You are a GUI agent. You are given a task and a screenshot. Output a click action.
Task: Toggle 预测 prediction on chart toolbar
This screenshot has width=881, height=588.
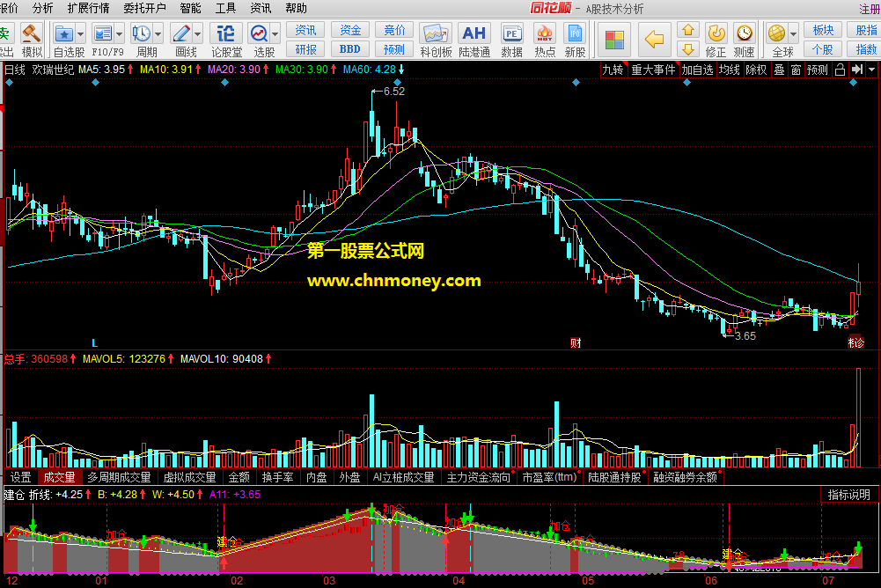(x=818, y=70)
